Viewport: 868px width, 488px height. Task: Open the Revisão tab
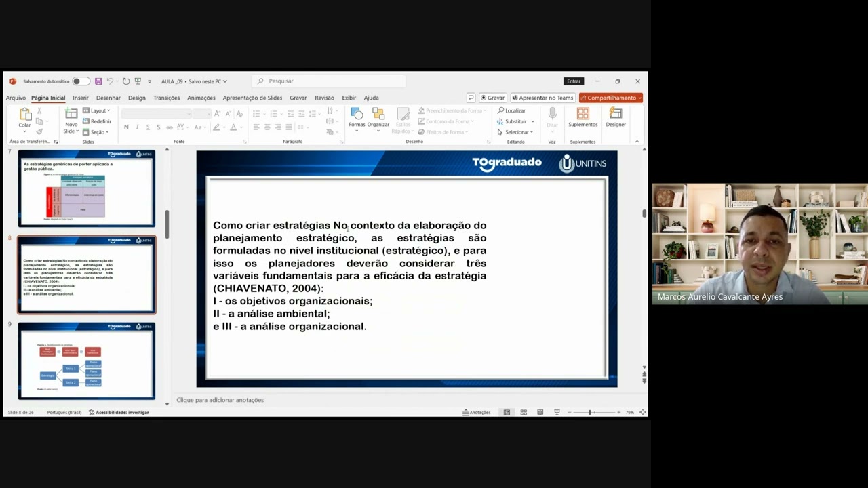tap(324, 98)
